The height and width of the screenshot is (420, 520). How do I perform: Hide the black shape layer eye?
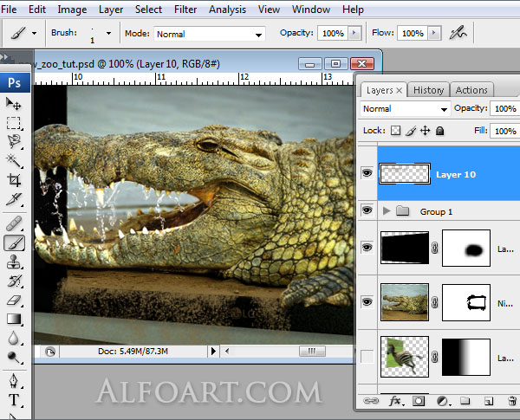point(367,248)
